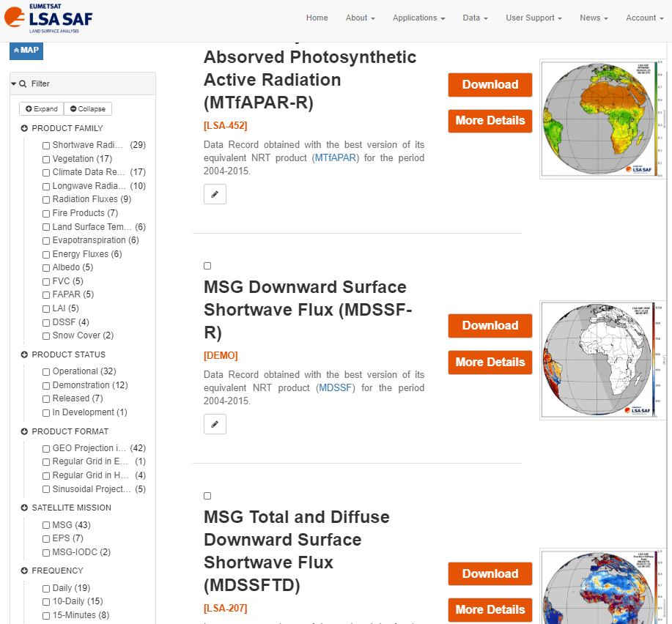The height and width of the screenshot is (624, 672).
Task: Check Fire Products (7) checkbox
Action: click(46, 214)
